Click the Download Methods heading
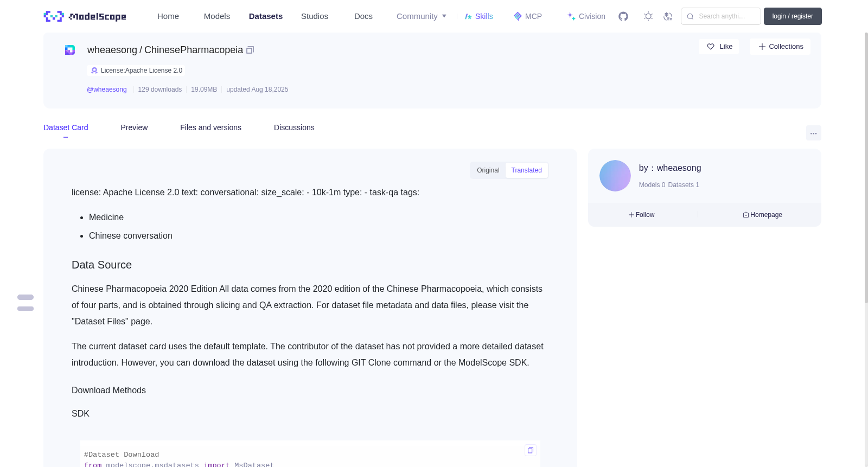The height and width of the screenshot is (467, 868). click(108, 391)
